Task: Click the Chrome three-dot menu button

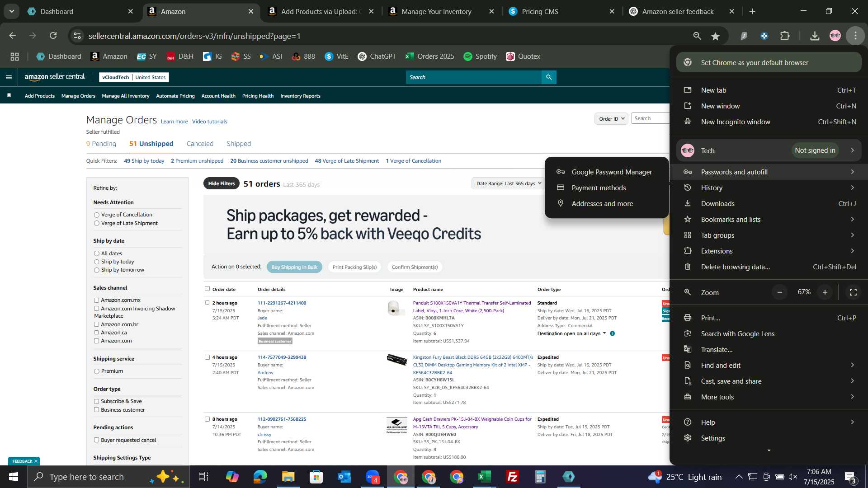Action: (x=855, y=36)
